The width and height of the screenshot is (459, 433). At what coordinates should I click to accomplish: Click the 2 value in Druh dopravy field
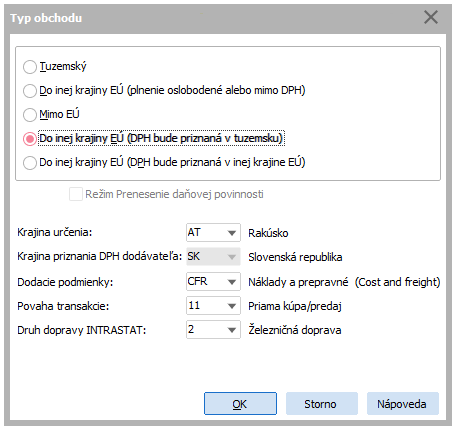pos(191,329)
